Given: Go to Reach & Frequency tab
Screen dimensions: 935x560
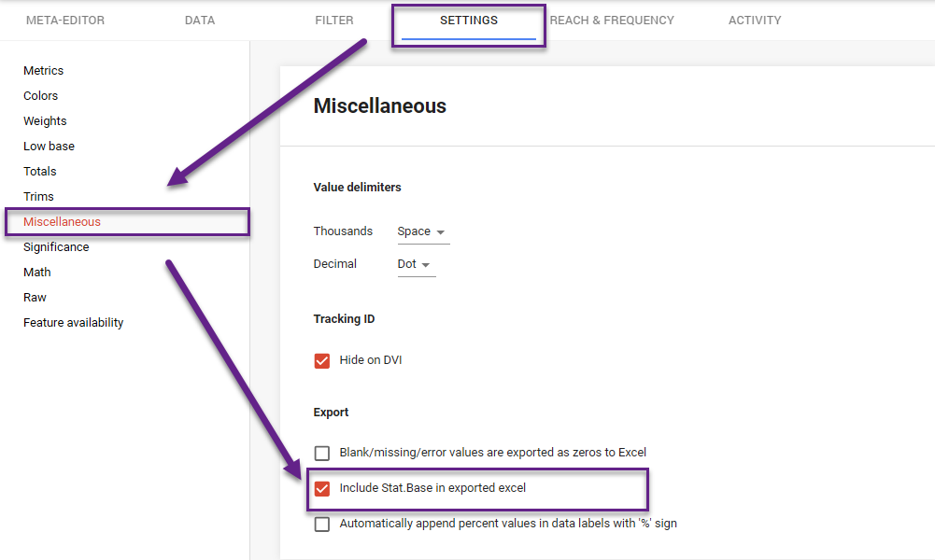Looking at the screenshot, I should click(x=612, y=21).
